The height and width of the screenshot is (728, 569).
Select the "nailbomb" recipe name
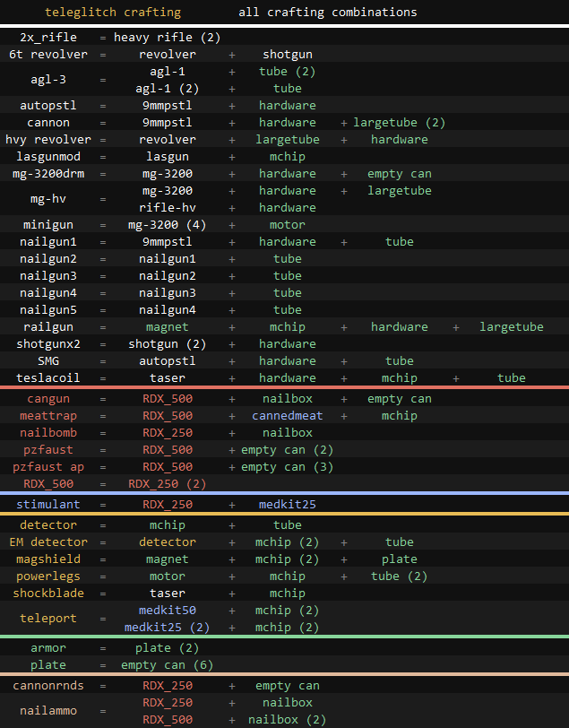tap(48, 433)
